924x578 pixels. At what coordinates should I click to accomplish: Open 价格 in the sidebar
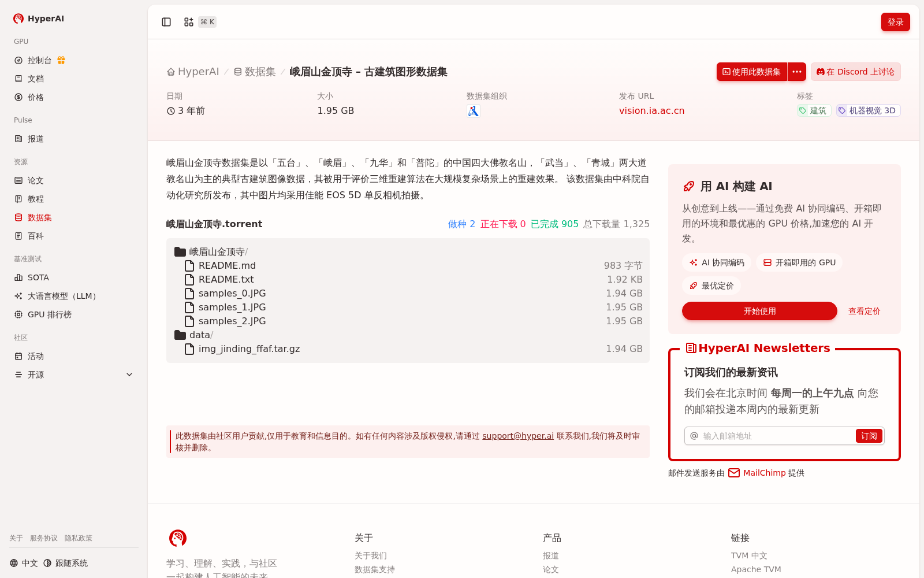click(36, 97)
